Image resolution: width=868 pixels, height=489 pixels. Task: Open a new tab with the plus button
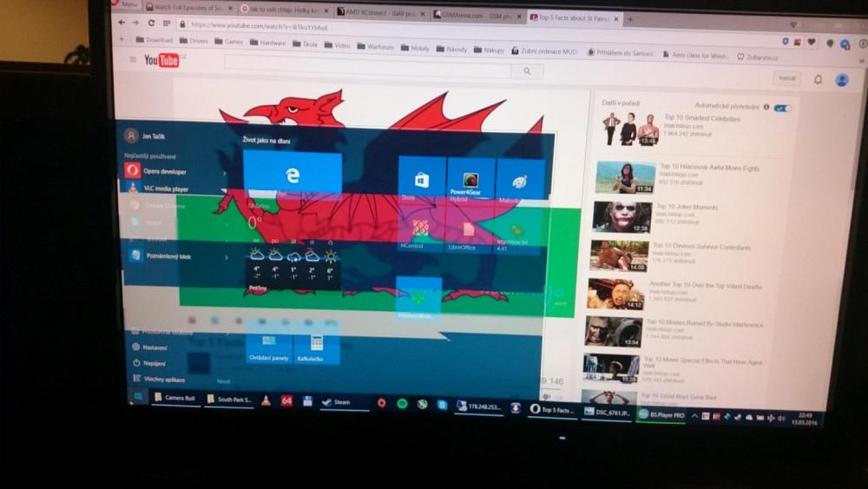pos(630,19)
